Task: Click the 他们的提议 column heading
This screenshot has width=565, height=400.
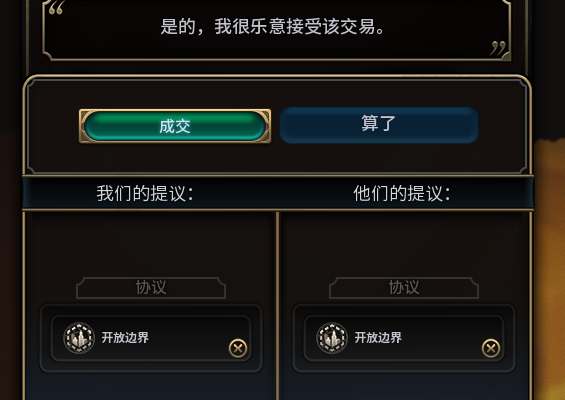Action: coord(401,194)
